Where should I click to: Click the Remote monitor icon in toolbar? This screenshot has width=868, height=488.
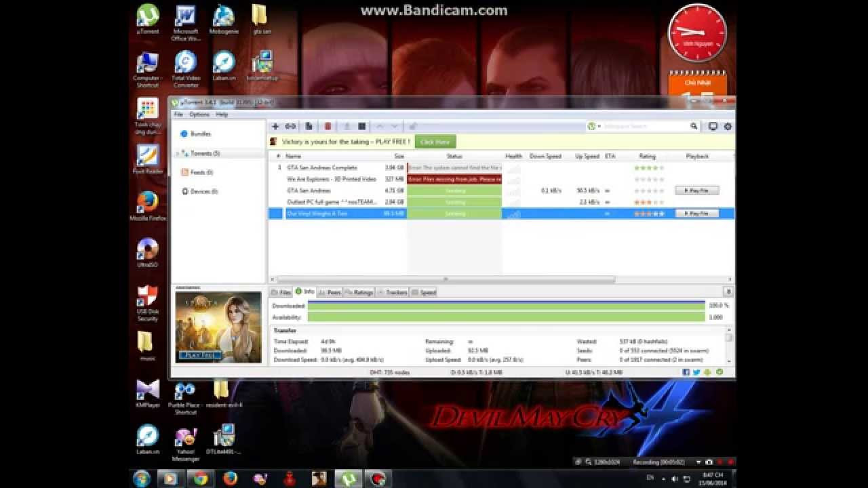pos(713,126)
